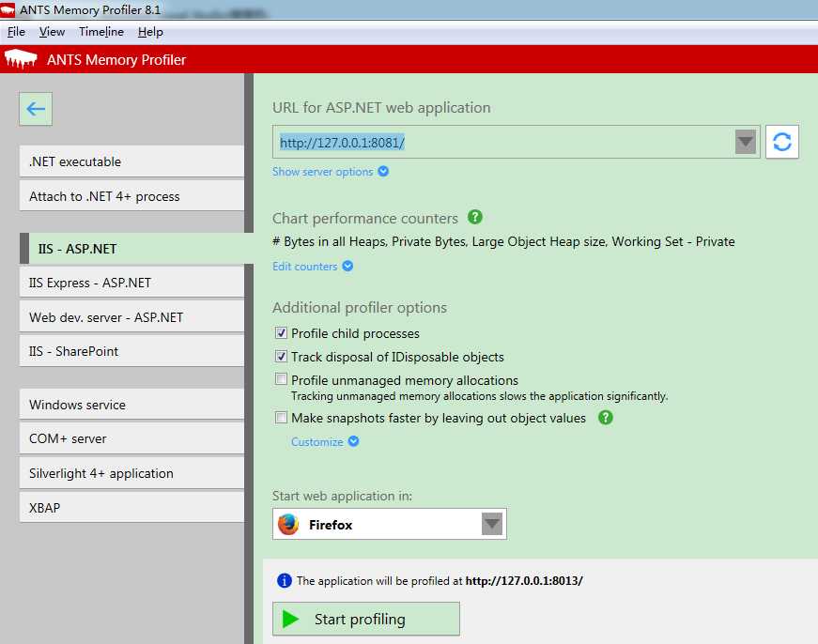This screenshot has height=644, width=818.
Task: Enable Profile unmanaged memory allocations
Action: coord(281,379)
